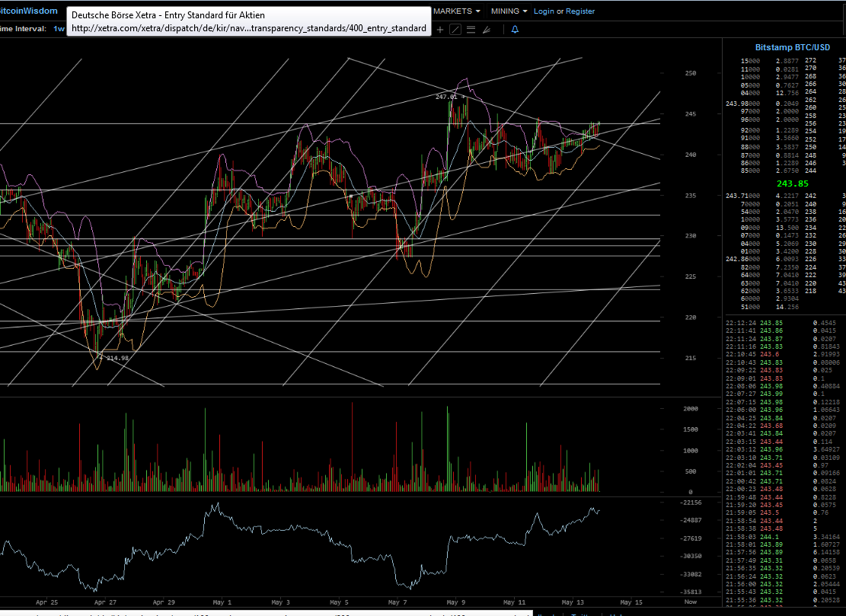Select the crosshair plus tool

440,30
